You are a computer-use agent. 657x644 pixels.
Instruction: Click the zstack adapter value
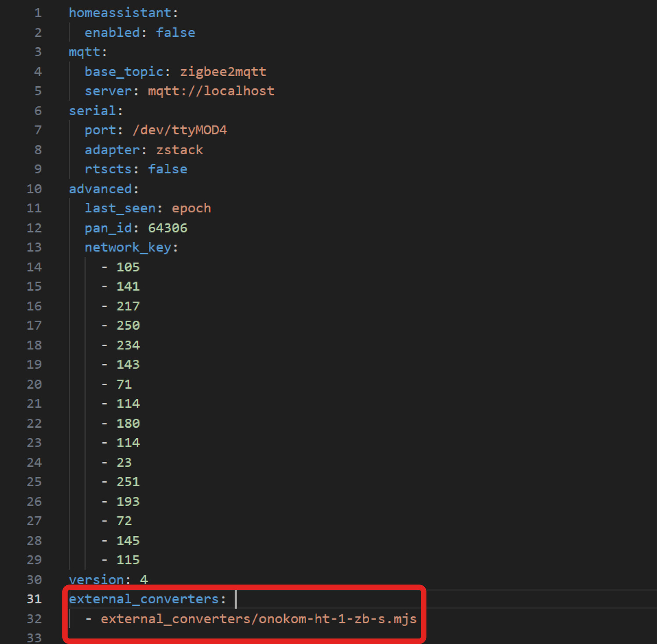click(180, 150)
